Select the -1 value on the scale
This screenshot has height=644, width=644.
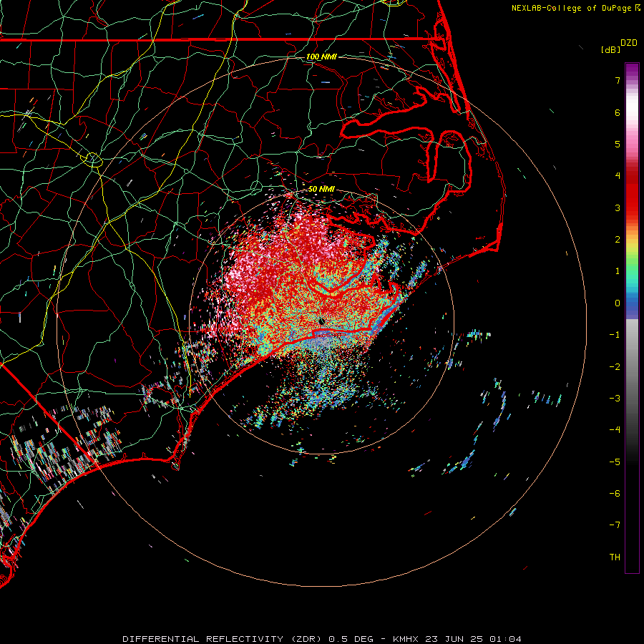click(x=615, y=335)
